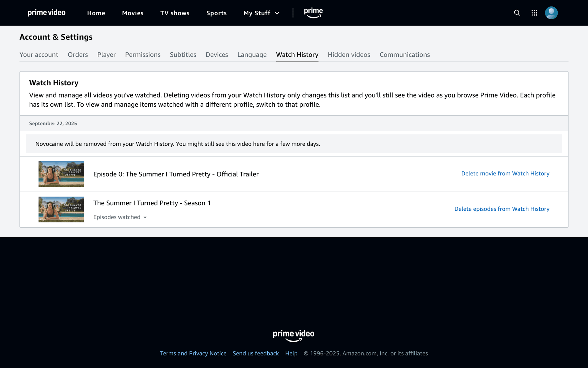Switch to Hidden videos tab
Viewport: 588px width, 368px height.
tap(349, 55)
